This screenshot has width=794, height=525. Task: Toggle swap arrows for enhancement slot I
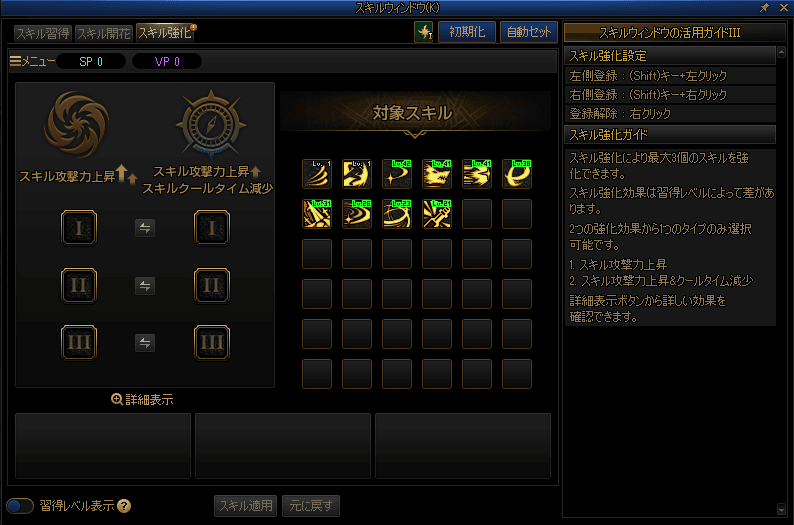(x=145, y=228)
